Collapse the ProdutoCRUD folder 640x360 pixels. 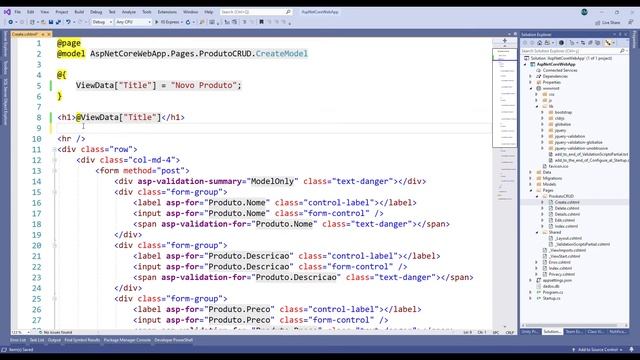tap(537, 196)
